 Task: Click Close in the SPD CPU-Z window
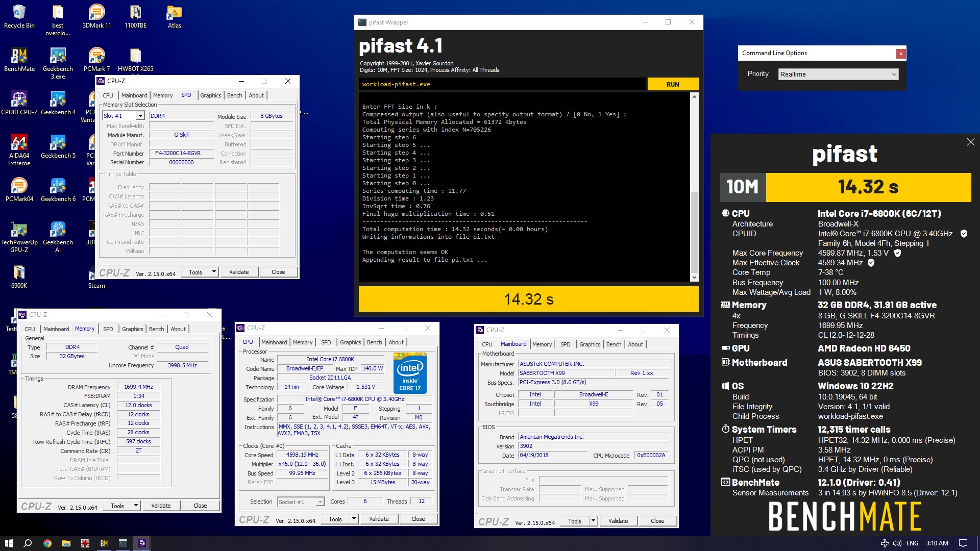(x=278, y=272)
